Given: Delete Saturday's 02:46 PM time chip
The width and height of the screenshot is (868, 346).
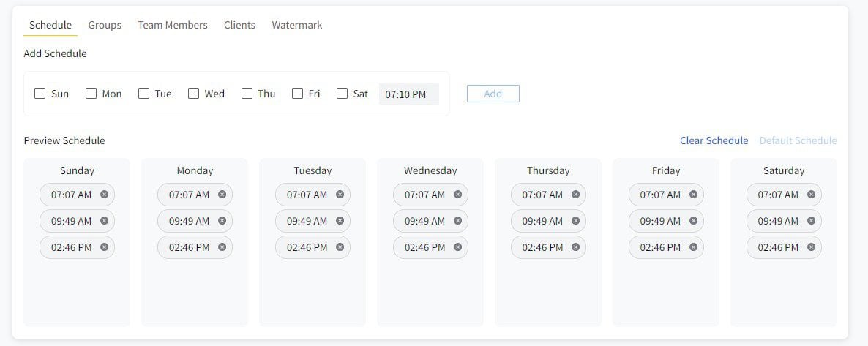Looking at the screenshot, I should pyautogui.click(x=811, y=247).
